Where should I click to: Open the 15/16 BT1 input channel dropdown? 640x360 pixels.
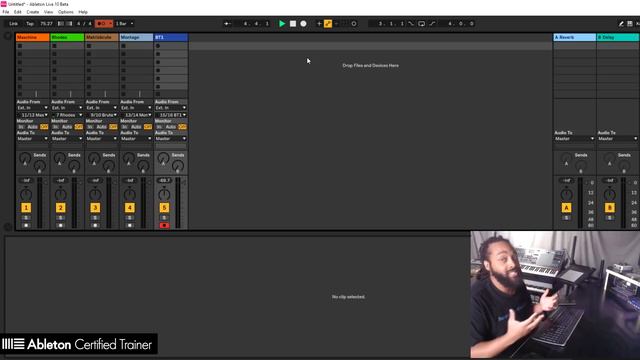(171, 115)
